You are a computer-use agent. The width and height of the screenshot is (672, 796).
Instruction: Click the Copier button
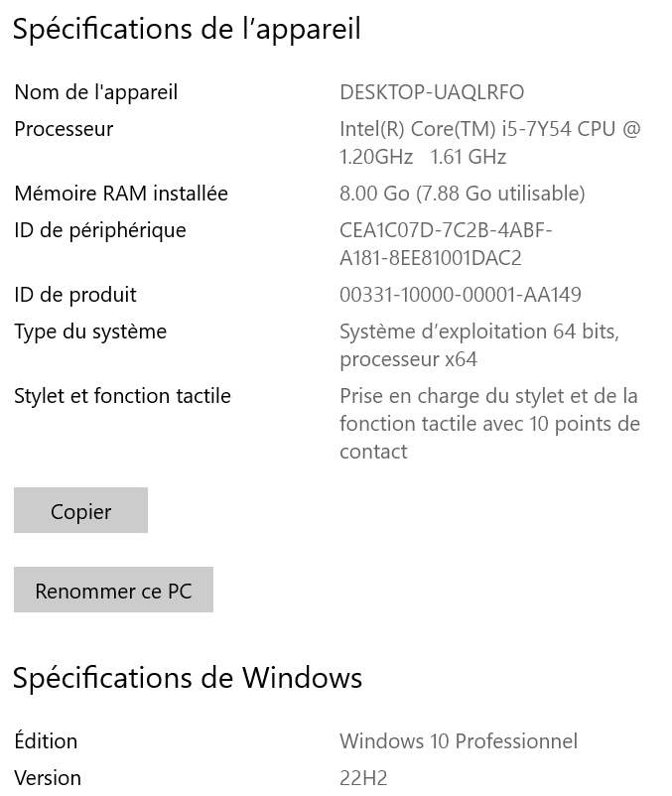coord(80,511)
